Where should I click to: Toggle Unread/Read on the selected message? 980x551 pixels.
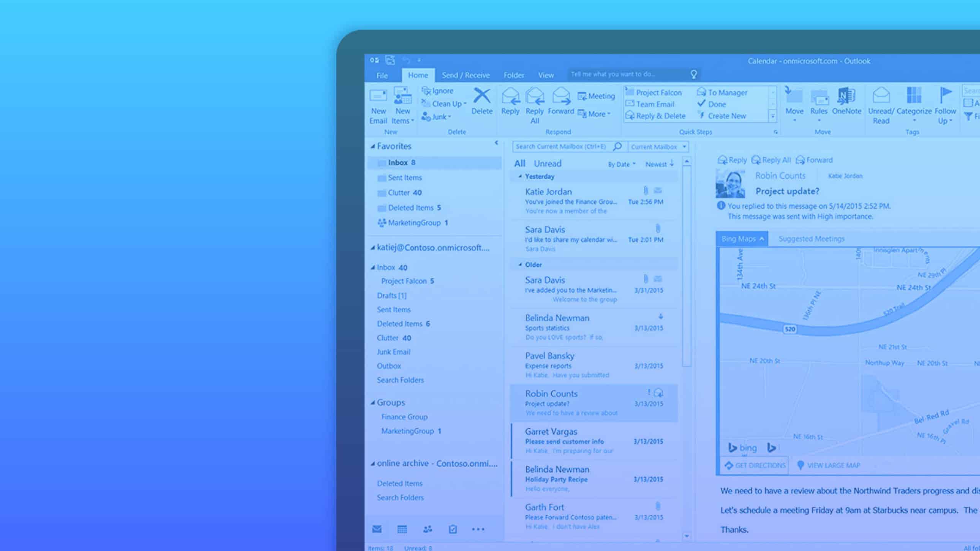(x=881, y=103)
